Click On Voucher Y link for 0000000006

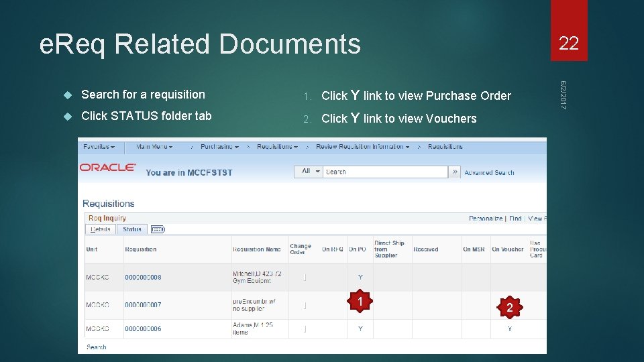click(510, 328)
